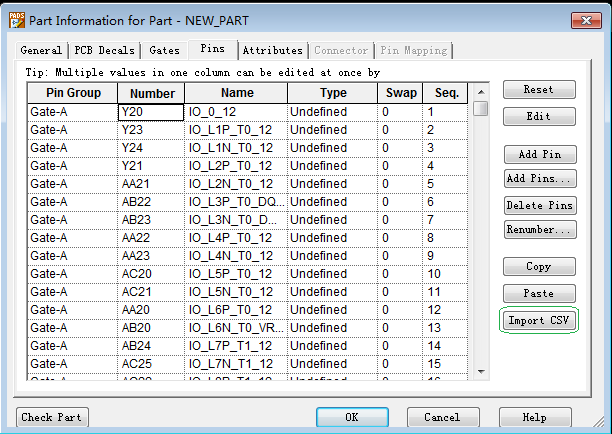
Task: Sort by Pin Group column header
Action: pos(73,93)
